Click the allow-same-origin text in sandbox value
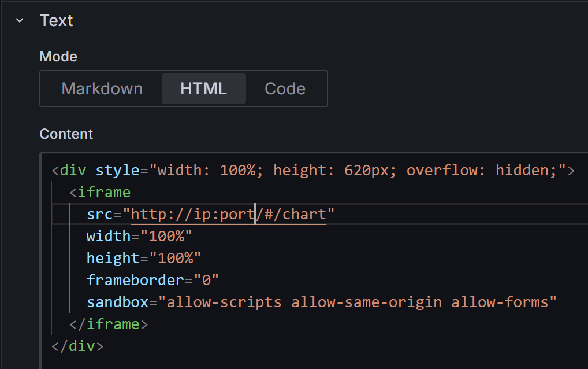This screenshot has height=369, width=588. (x=367, y=302)
